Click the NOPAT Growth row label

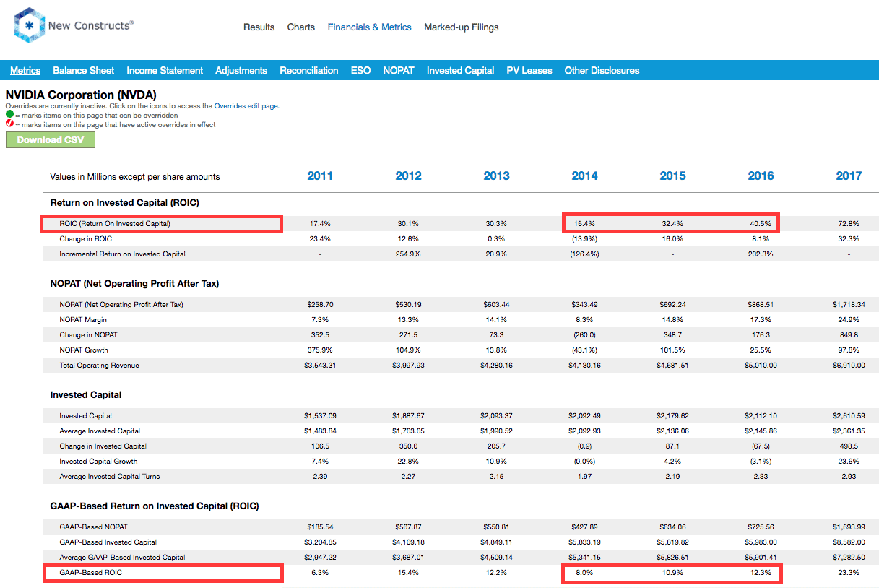tap(84, 350)
